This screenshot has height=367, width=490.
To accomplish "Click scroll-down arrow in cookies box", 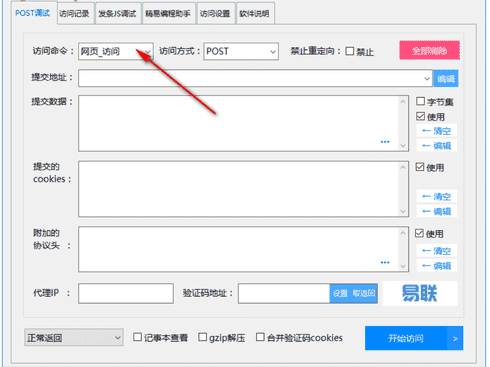I will [x=403, y=211].
